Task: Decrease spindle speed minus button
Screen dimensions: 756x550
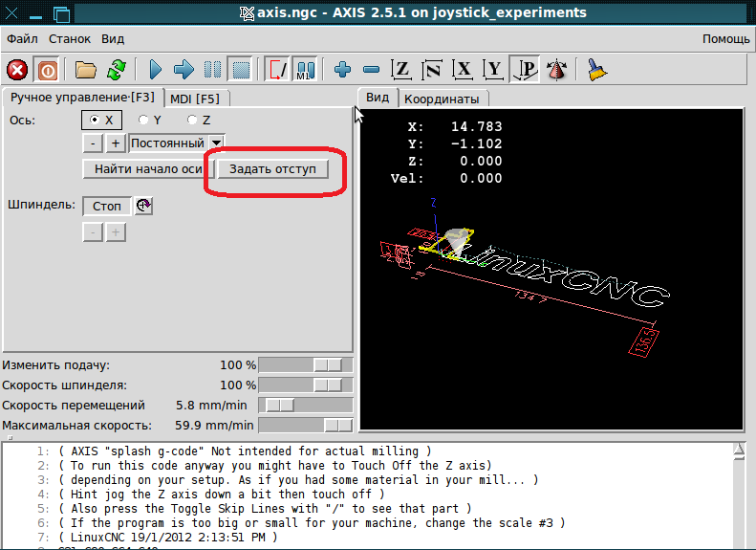Action: [93, 232]
